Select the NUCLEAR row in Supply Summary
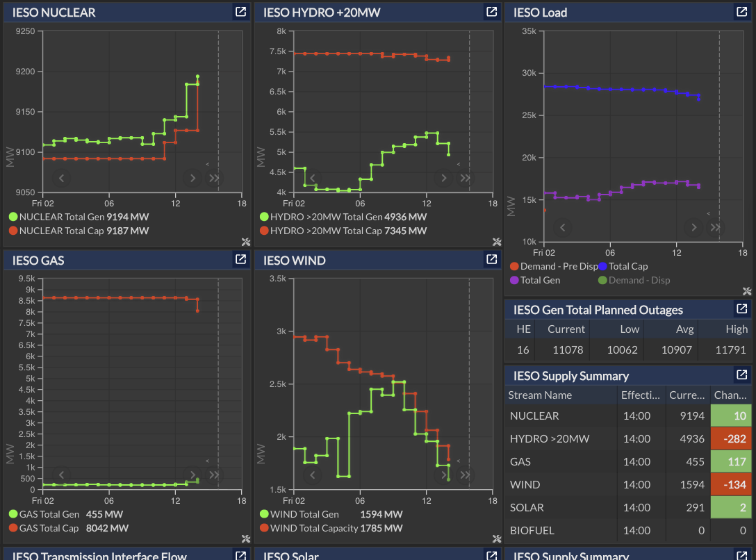The width and height of the screenshot is (756, 560). tap(628, 416)
